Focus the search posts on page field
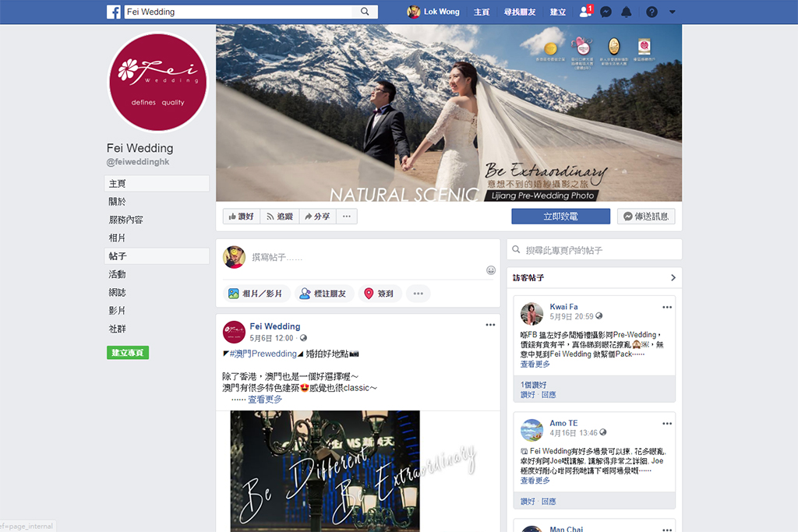The height and width of the screenshot is (532, 798). (x=594, y=250)
